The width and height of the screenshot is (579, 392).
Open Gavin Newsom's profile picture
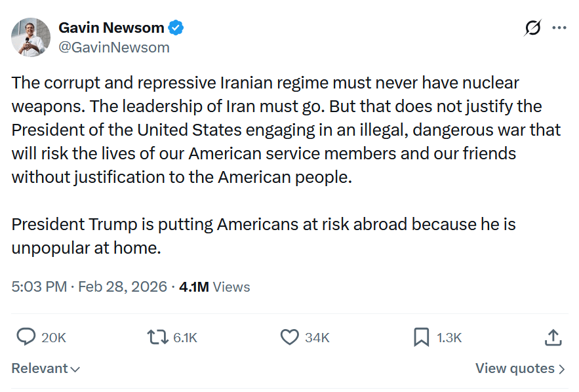31,37
